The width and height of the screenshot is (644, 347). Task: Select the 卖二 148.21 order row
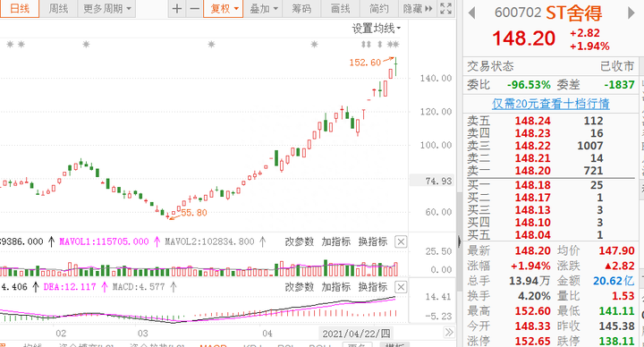click(550, 158)
